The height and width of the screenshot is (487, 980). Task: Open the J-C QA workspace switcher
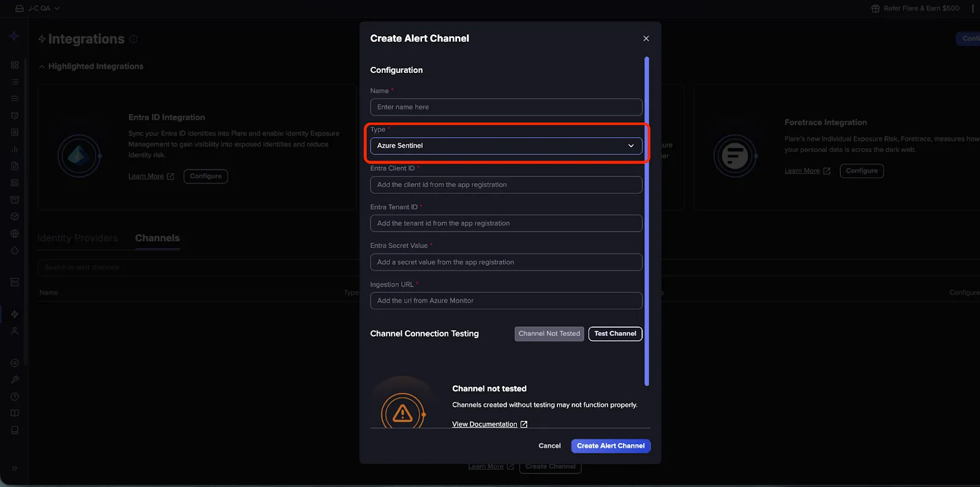pos(37,9)
